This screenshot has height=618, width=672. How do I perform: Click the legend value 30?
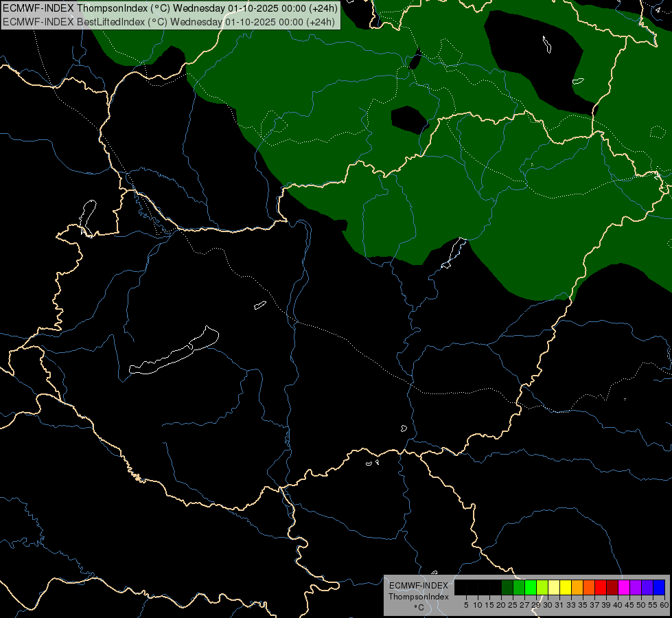click(548, 605)
